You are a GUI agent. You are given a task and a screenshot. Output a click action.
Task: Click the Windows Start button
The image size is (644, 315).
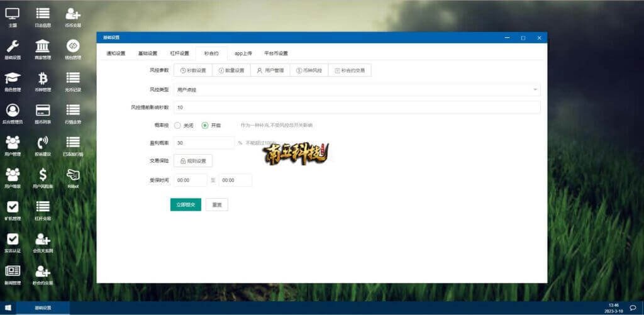click(x=8, y=308)
